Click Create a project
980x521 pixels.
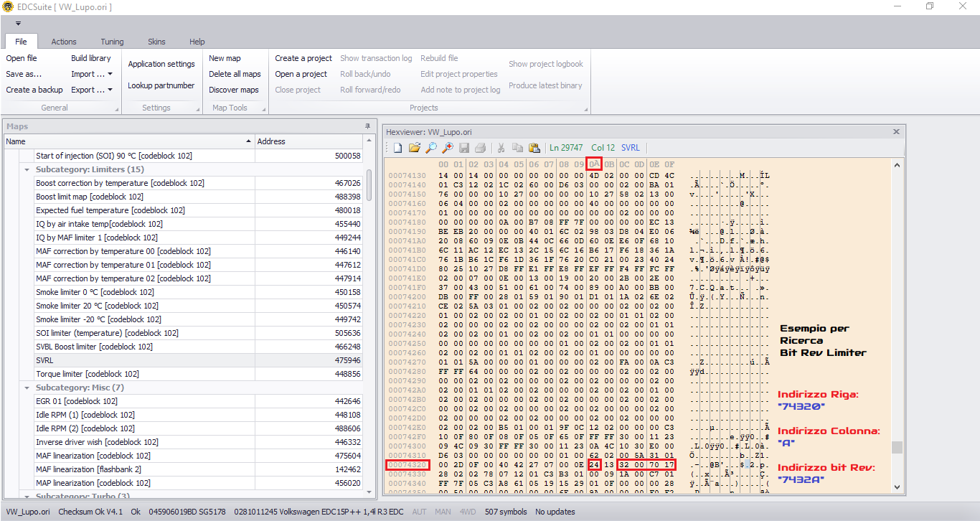[303, 58]
